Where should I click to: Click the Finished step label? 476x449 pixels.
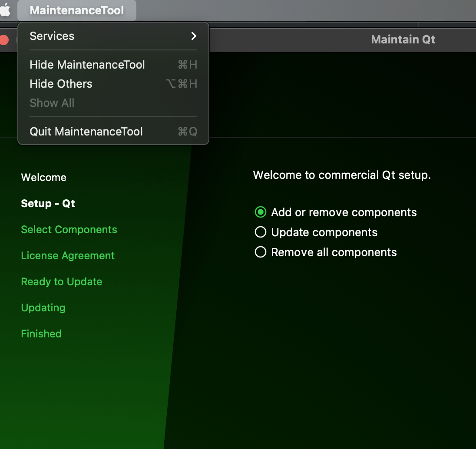(x=41, y=333)
